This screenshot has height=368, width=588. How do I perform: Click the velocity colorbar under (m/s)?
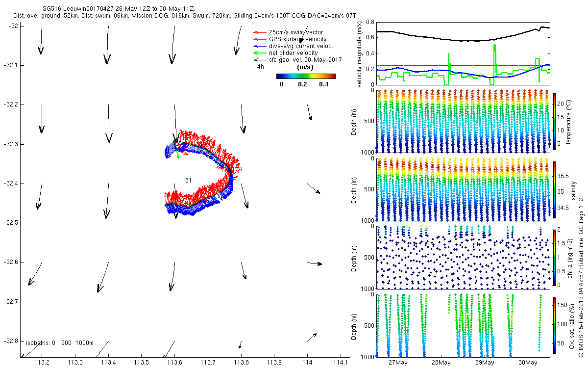306,76
